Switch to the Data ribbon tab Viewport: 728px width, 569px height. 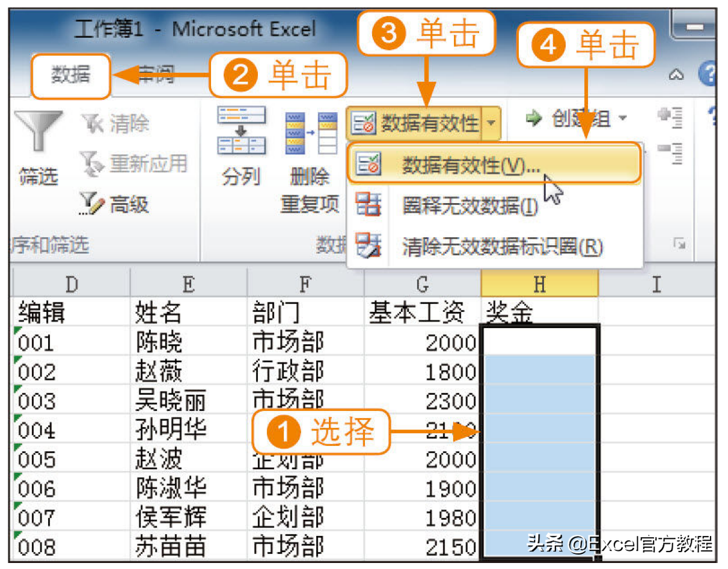click(x=70, y=75)
